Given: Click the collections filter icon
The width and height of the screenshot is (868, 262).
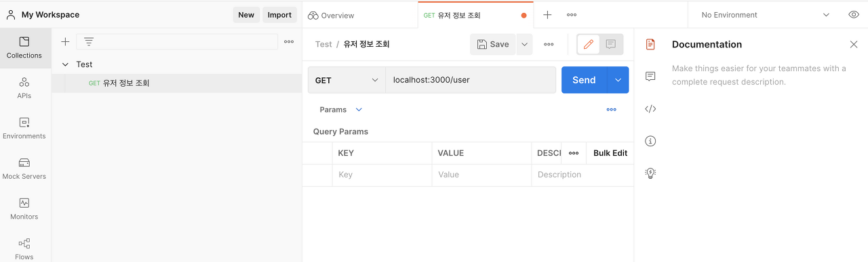Looking at the screenshot, I should (x=89, y=42).
